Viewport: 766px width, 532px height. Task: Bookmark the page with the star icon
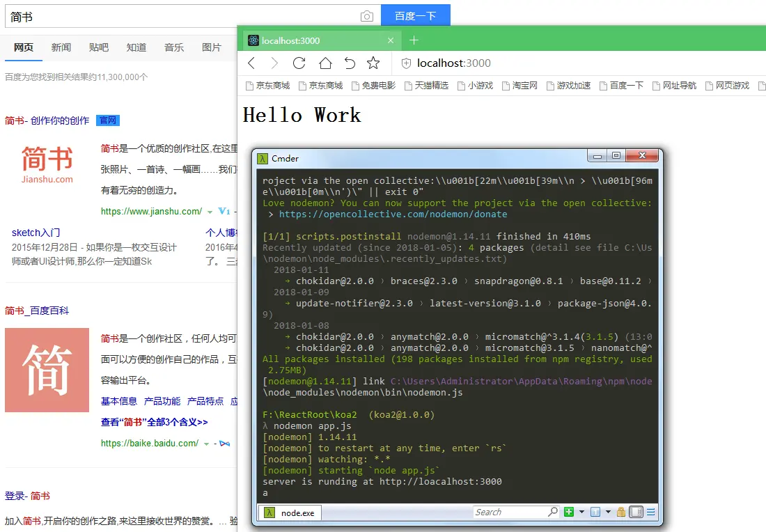coord(373,63)
